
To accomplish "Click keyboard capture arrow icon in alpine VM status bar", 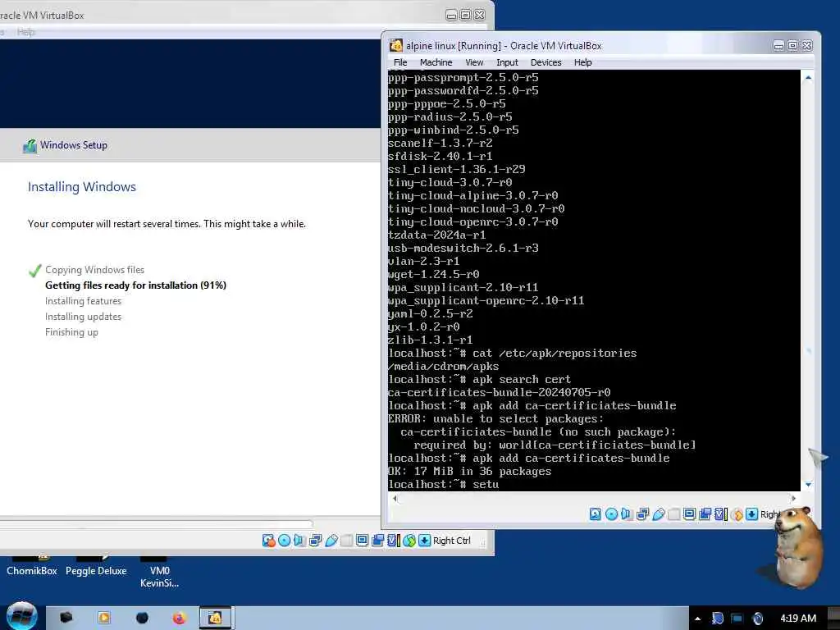I will point(751,514).
